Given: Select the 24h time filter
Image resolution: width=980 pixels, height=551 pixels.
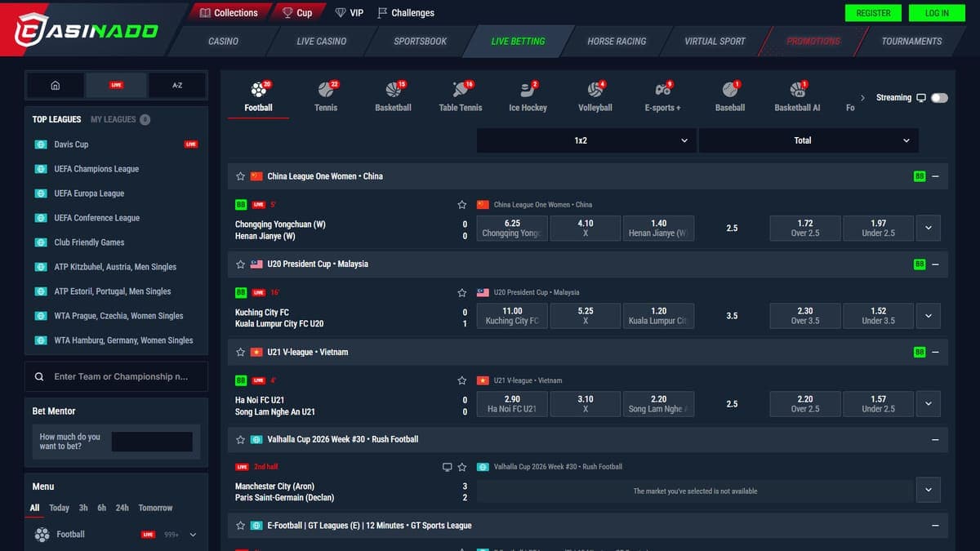Looking at the screenshot, I should [122, 508].
